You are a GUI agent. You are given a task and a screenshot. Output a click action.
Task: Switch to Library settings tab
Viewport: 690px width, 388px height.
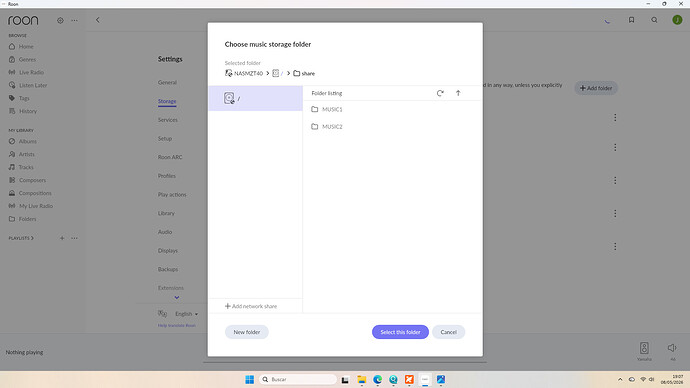[x=166, y=213]
